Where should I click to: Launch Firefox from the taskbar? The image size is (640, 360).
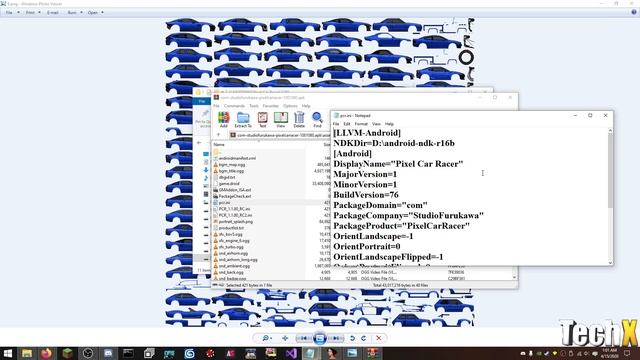pos(47,353)
